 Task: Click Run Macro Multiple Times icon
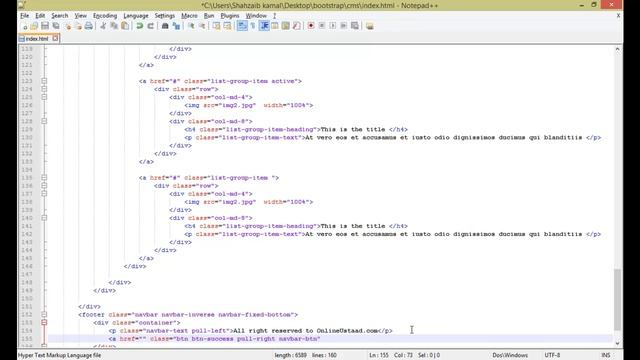[344, 26]
